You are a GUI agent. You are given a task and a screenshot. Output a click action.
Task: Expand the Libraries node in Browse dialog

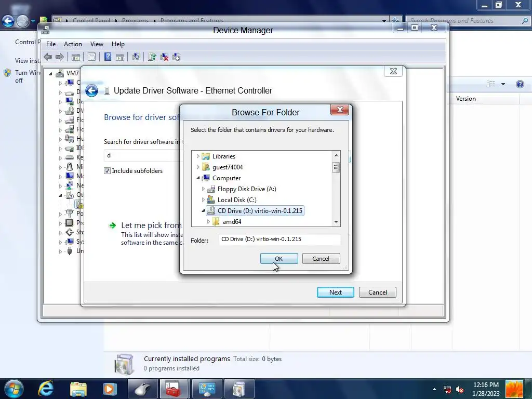click(198, 156)
